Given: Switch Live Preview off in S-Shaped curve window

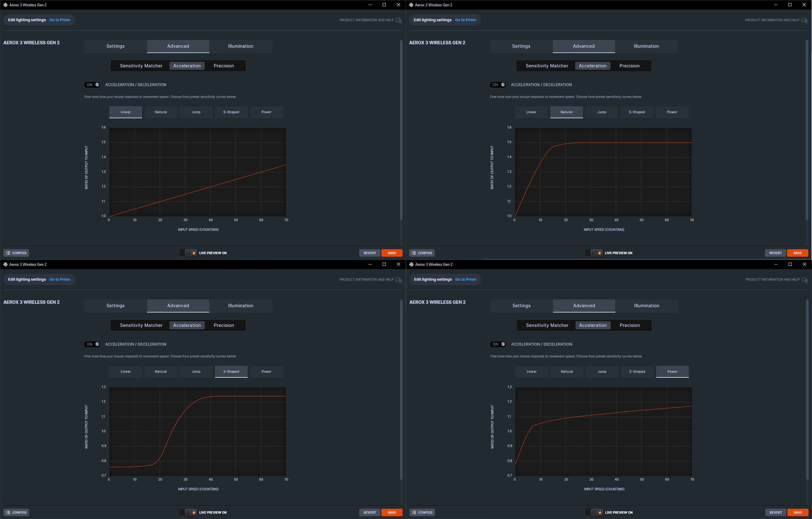Looking at the screenshot, I should [x=189, y=512].
